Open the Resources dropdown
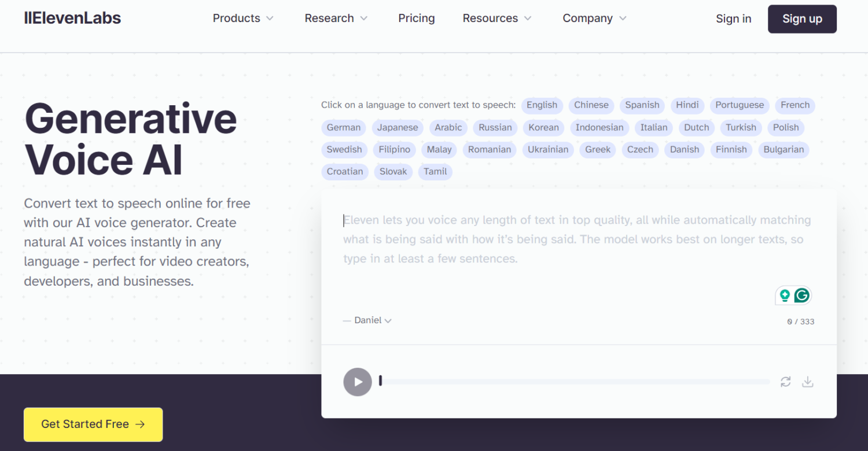The height and width of the screenshot is (451, 868). [x=496, y=19]
